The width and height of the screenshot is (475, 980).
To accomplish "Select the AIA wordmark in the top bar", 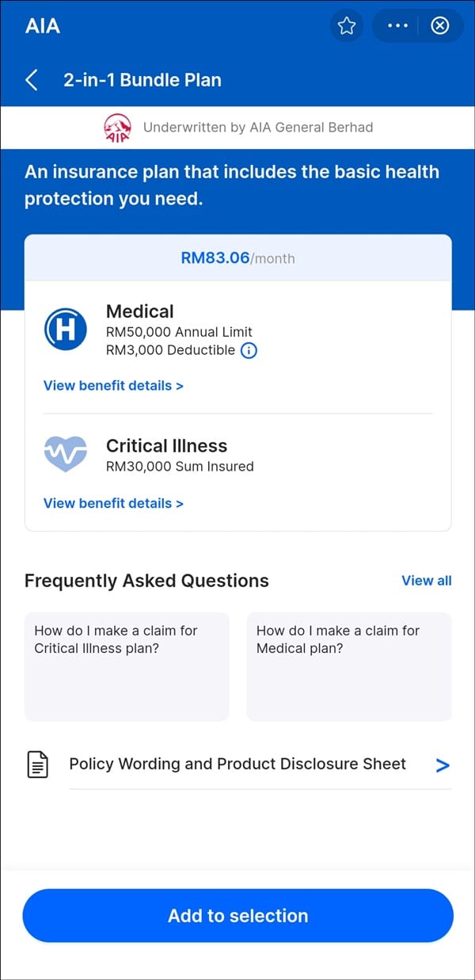I will tap(44, 26).
